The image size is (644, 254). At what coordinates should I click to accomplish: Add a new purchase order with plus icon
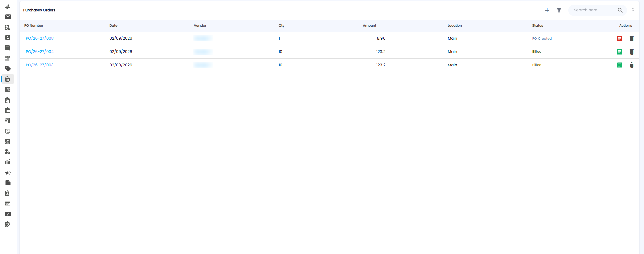pos(547,10)
